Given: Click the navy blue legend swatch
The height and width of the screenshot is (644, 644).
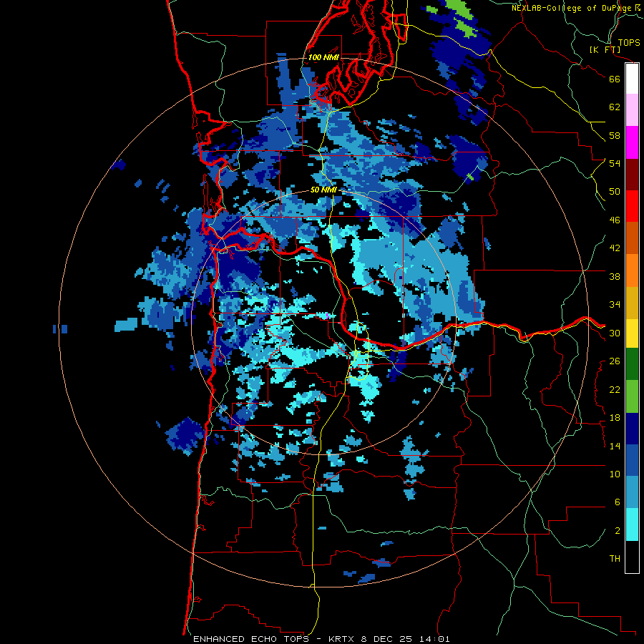Looking at the screenshot, I should pyautogui.click(x=632, y=429).
